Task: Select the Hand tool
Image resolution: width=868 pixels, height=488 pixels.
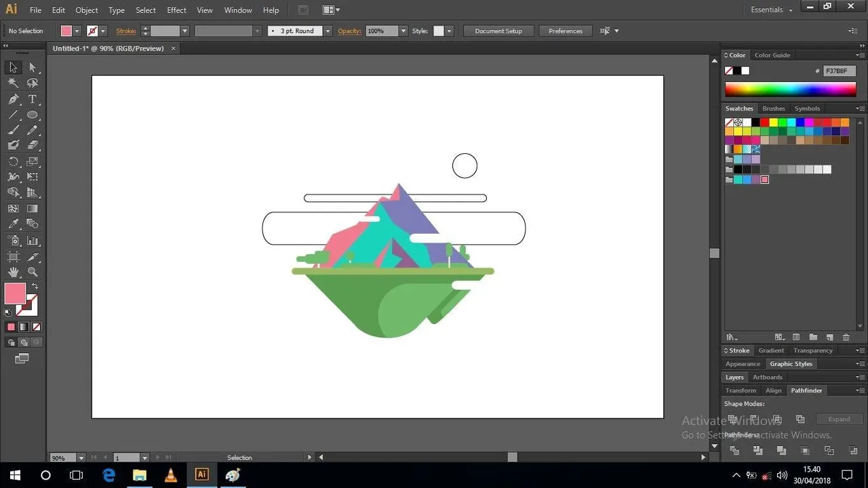Action: pos(13,272)
